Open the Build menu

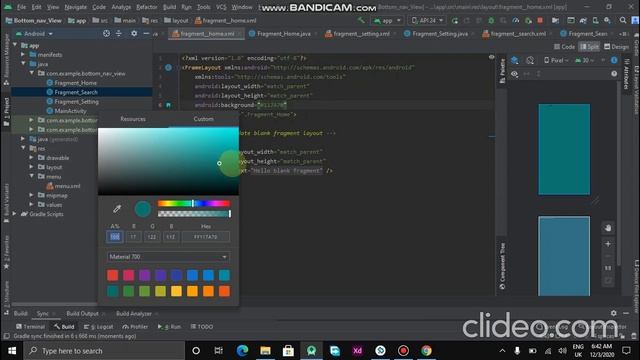click(x=169, y=7)
